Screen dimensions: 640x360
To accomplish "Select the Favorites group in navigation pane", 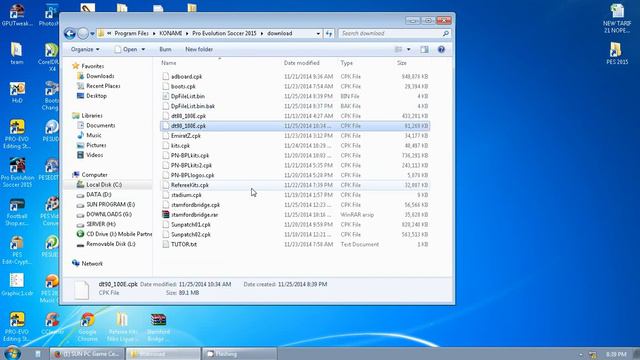I will coord(92,66).
